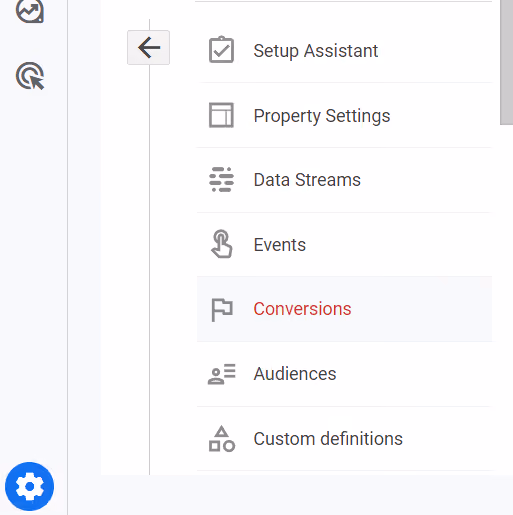
Task: Open Custom definitions entry
Action: [344, 439]
